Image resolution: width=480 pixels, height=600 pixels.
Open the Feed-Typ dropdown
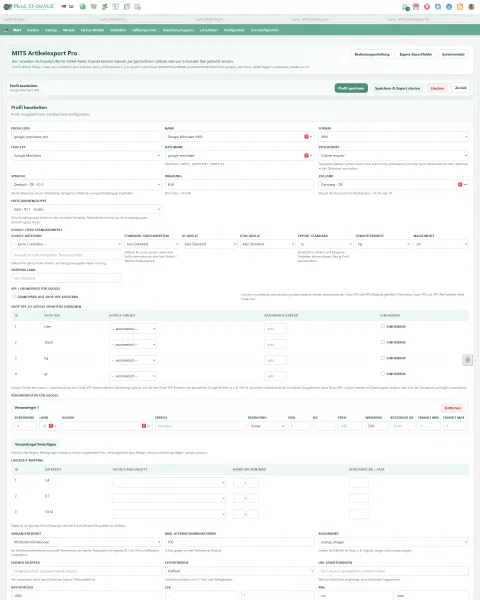tap(86, 156)
